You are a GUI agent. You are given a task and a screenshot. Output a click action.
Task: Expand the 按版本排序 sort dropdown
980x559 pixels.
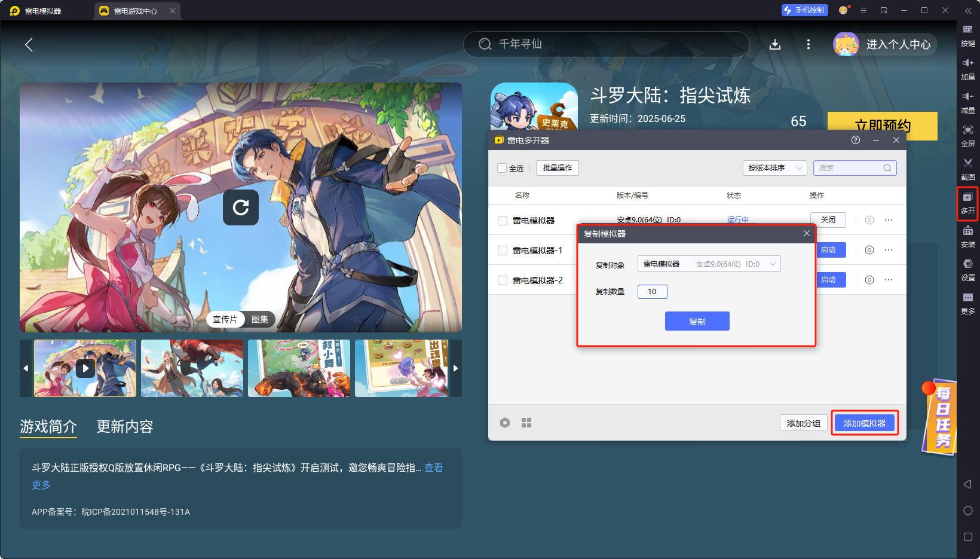click(775, 168)
